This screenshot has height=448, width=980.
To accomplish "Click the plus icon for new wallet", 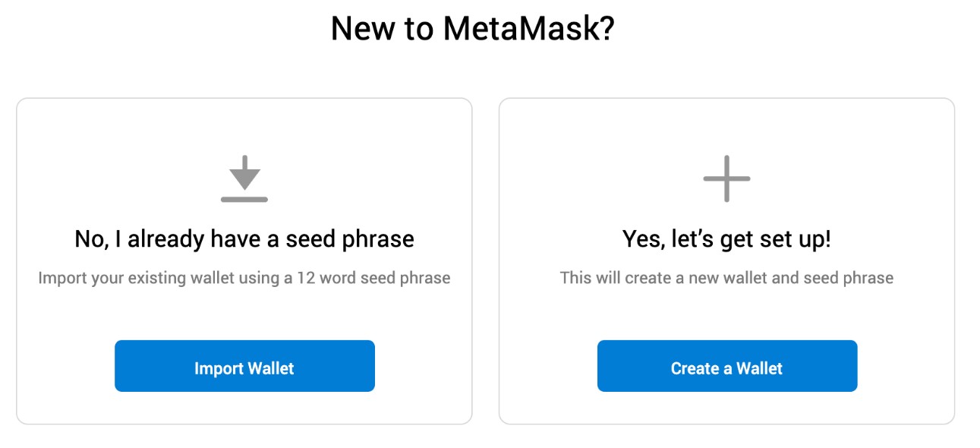I will [726, 178].
